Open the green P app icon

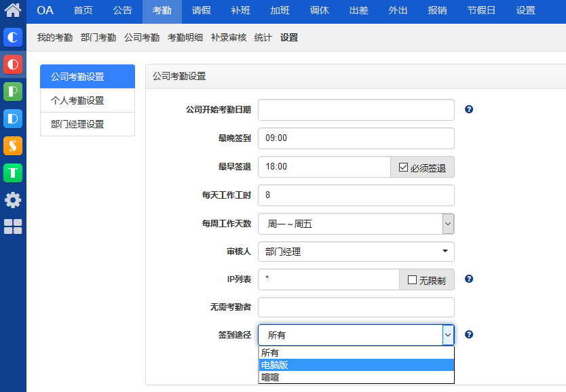pyautogui.click(x=13, y=92)
